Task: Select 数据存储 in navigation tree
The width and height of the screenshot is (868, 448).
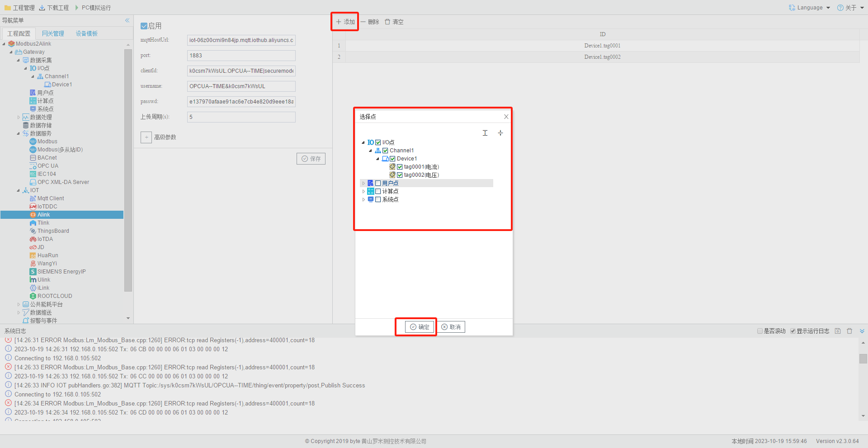Action: pyautogui.click(x=41, y=125)
